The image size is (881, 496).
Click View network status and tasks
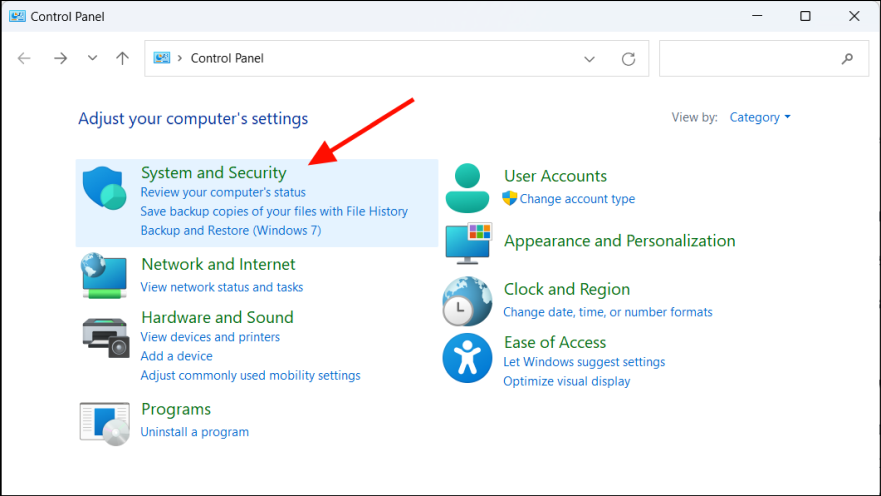click(221, 287)
